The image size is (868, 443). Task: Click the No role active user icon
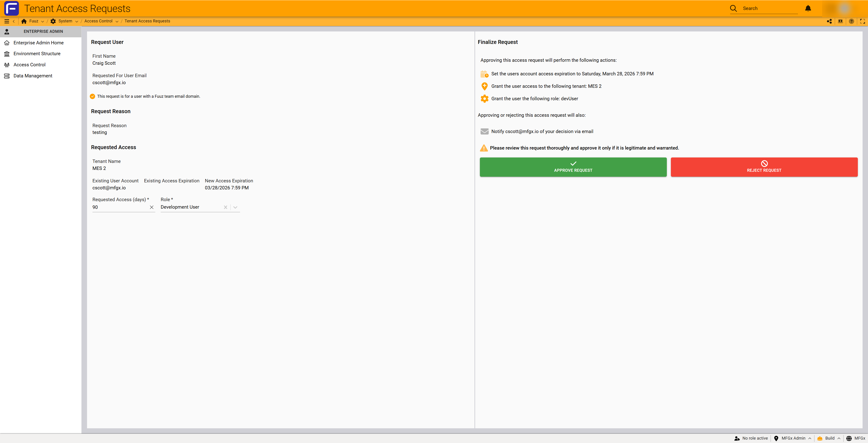737,438
